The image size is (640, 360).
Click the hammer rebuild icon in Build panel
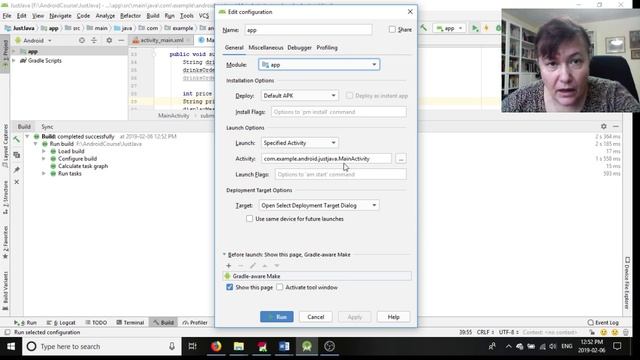(x=17, y=139)
